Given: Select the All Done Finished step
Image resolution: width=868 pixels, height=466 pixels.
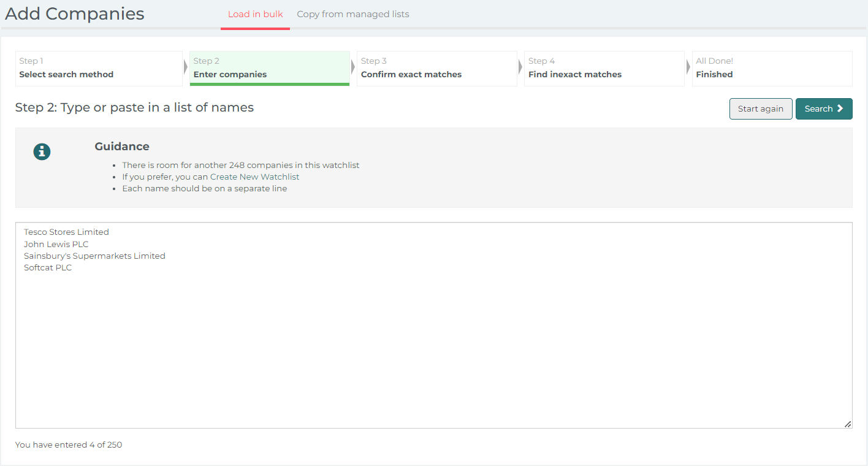Looking at the screenshot, I should (772, 68).
